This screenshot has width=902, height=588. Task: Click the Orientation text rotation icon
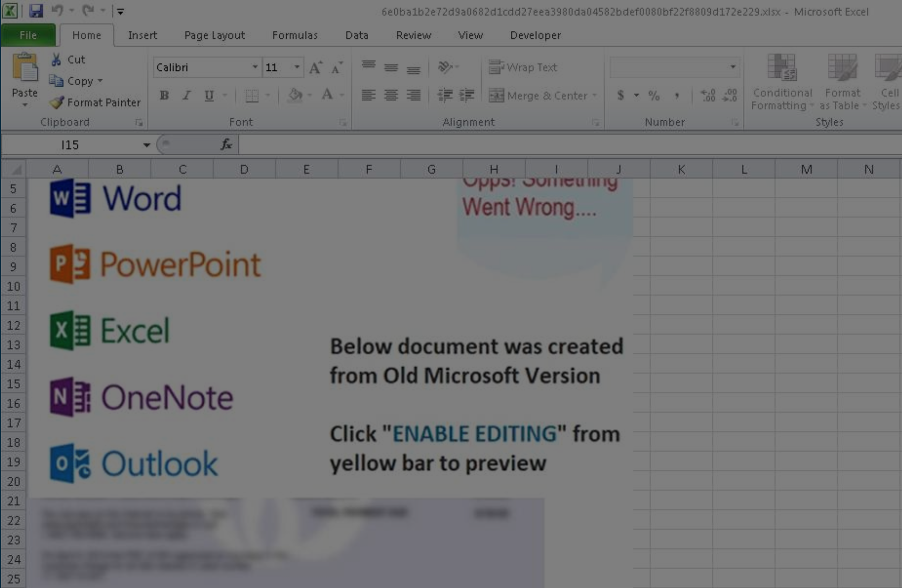[x=445, y=67]
